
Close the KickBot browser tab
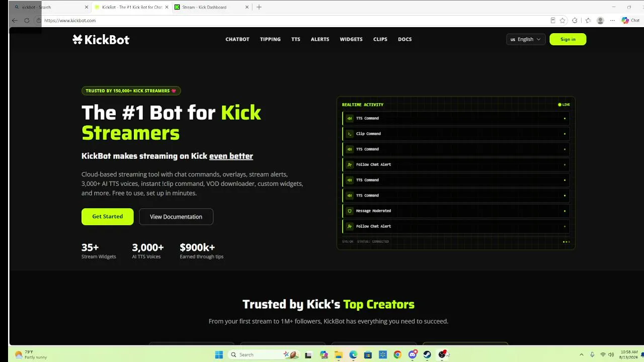pos(167,8)
